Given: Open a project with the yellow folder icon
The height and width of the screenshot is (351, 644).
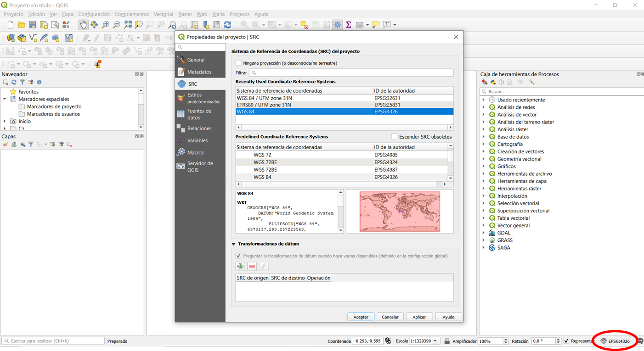Looking at the screenshot, I should click(x=21, y=25).
